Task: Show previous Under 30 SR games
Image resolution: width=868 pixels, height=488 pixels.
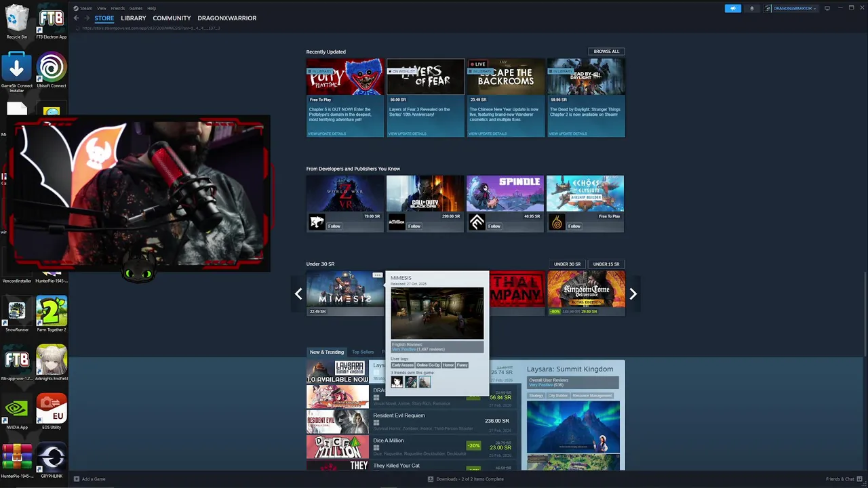Action: (298, 293)
